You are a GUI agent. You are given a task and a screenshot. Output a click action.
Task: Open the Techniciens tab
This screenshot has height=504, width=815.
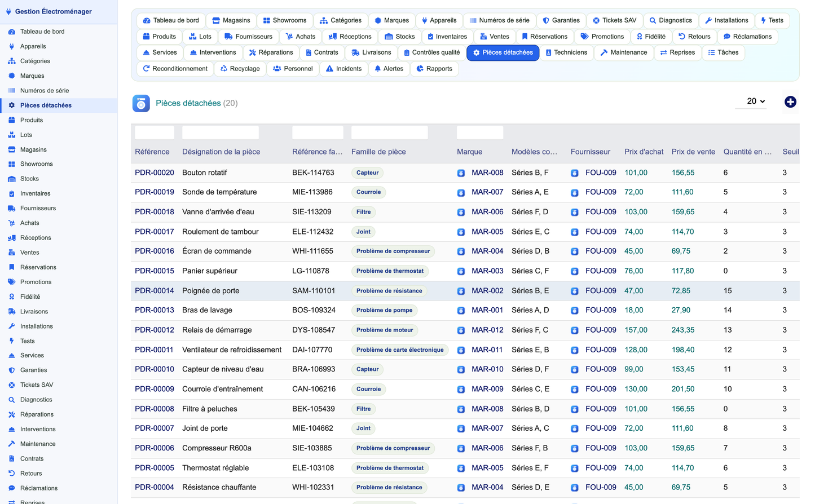click(x=566, y=52)
